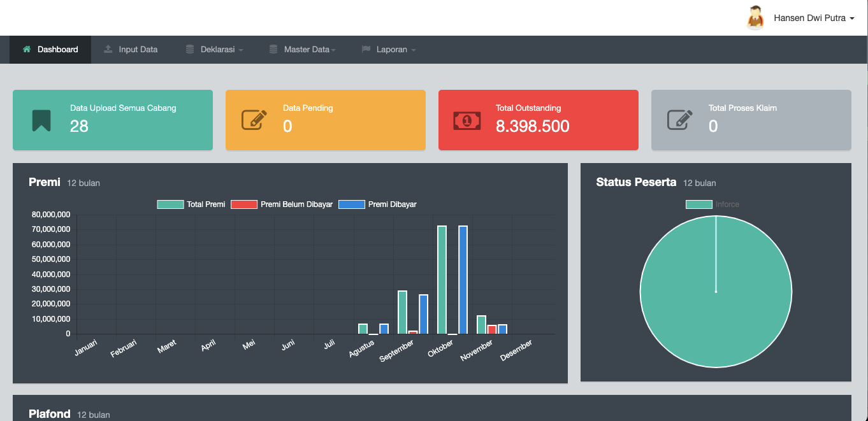Screen dimensions: 868x421
Task: Click the edit icon on Total Proses Klaim card
Action: (679, 120)
